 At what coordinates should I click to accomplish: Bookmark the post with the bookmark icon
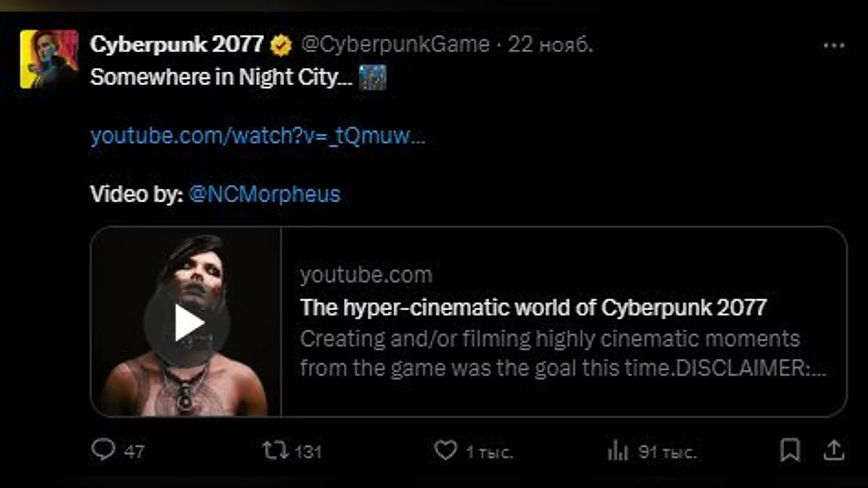tap(791, 451)
